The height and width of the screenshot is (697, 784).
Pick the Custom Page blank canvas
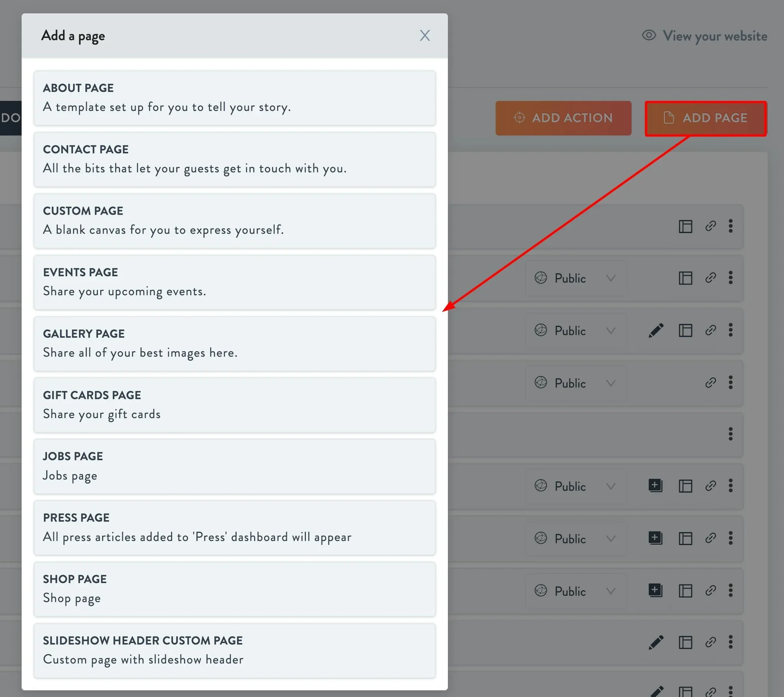tap(235, 221)
